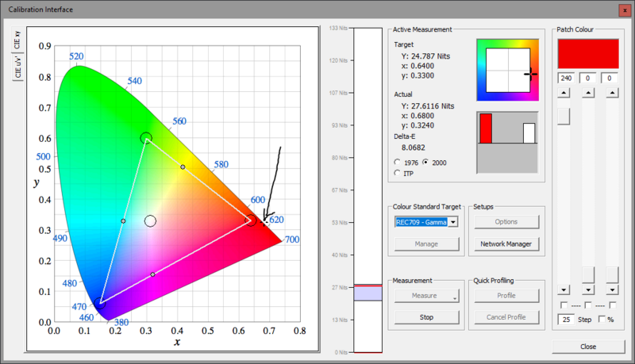This screenshot has width=635, height=364.
Task: Click the red value field showing 240
Action: [x=566, y=78]
